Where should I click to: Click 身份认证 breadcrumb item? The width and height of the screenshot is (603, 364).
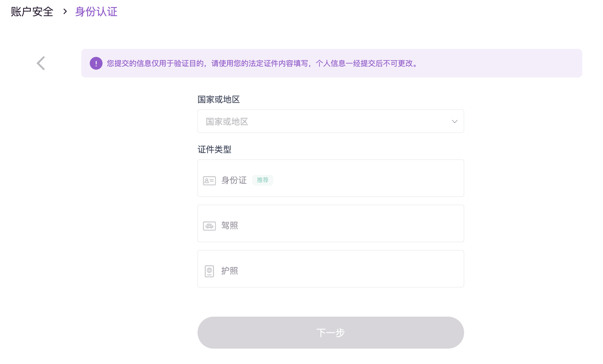pyautogui.click(x=96, y=12)
